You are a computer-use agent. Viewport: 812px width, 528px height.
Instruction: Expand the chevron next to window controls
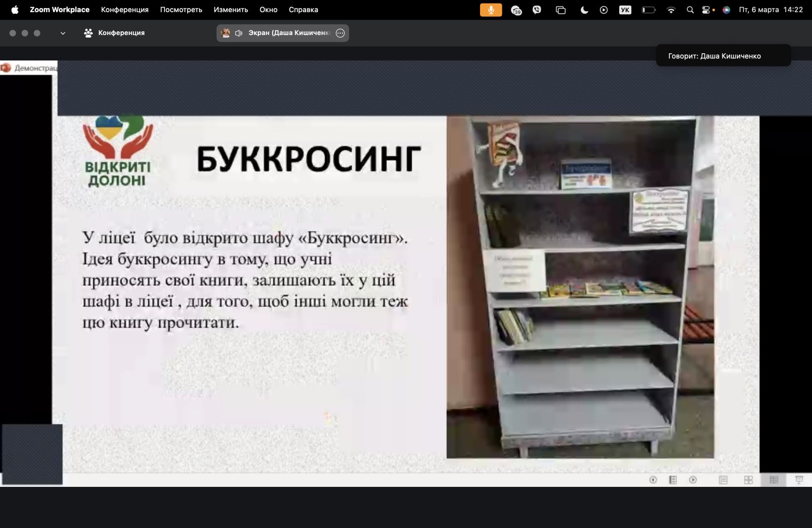pyautogui.click(x=63, y=33)
